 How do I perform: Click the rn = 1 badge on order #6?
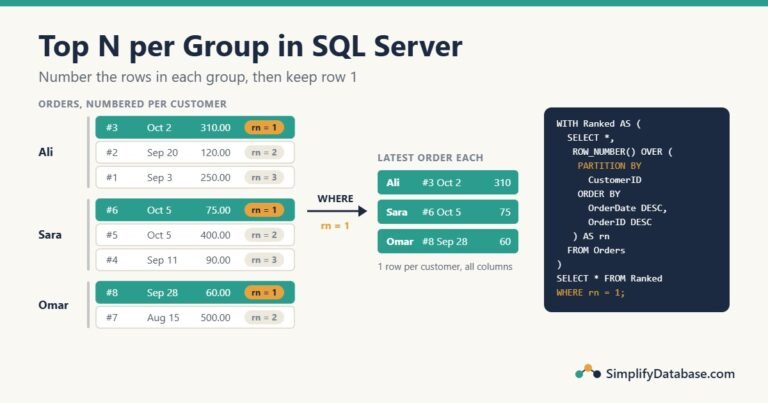[264, 210]
